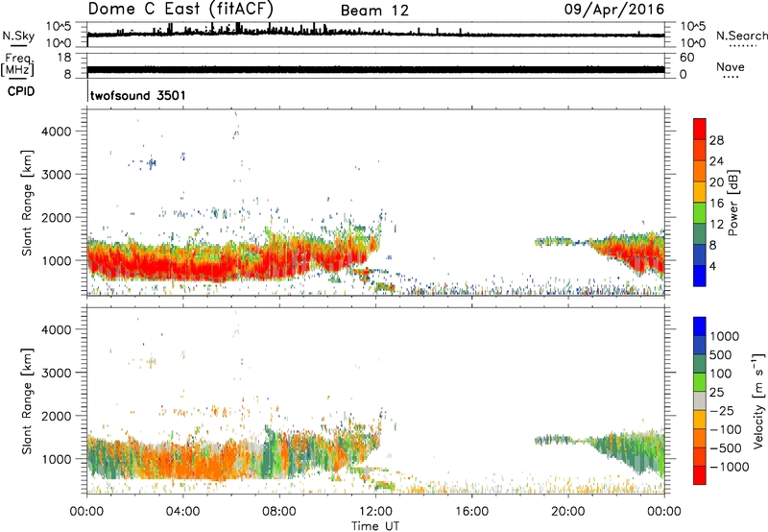This screenshot has height=532, width=768.
Task: Click the "-500" velocity scale value
Action: pos(726,448)
